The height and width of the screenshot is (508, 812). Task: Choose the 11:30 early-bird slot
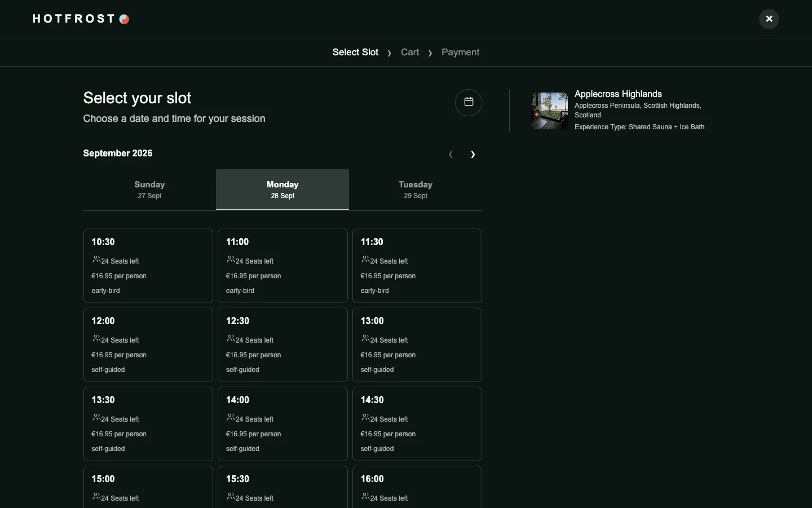click(417, 266)
